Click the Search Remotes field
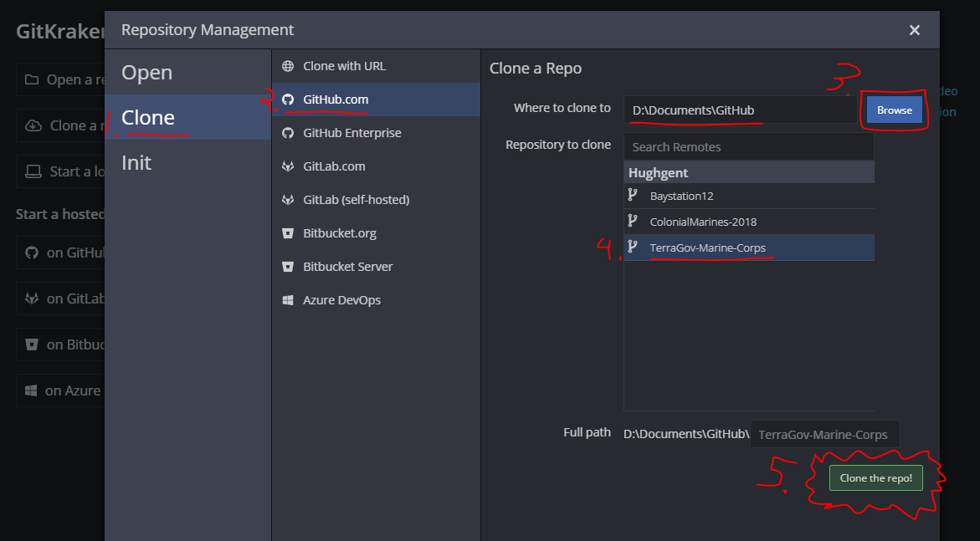This screenshot has height=541, width=980. (x=749, y=147)
